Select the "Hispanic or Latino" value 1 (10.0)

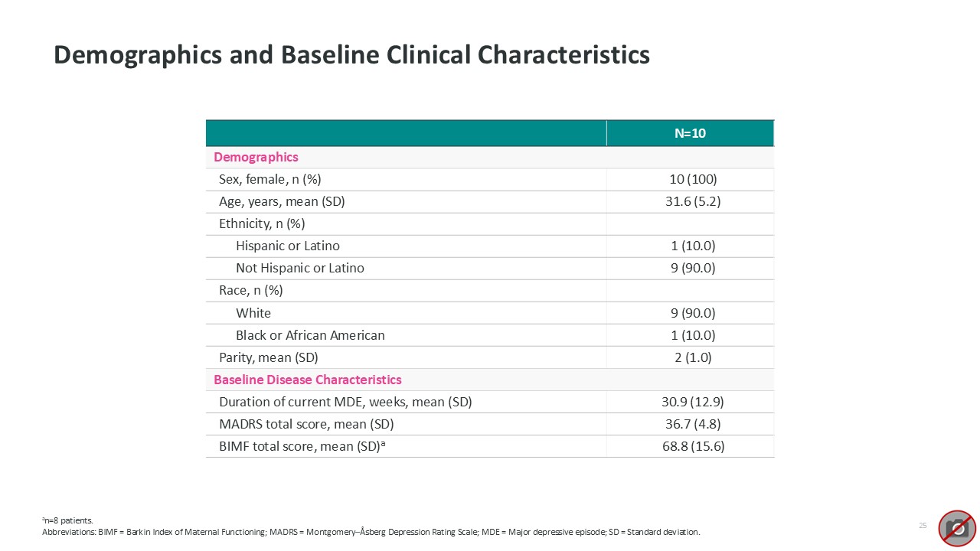click(x=690, y=246)
